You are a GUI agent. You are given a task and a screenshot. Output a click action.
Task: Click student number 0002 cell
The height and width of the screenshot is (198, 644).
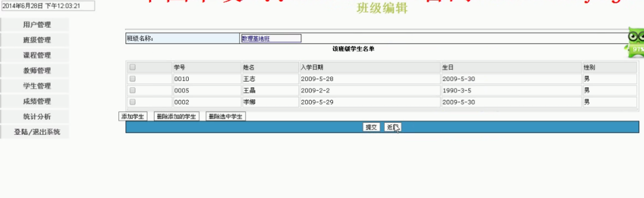pos(207,102)
